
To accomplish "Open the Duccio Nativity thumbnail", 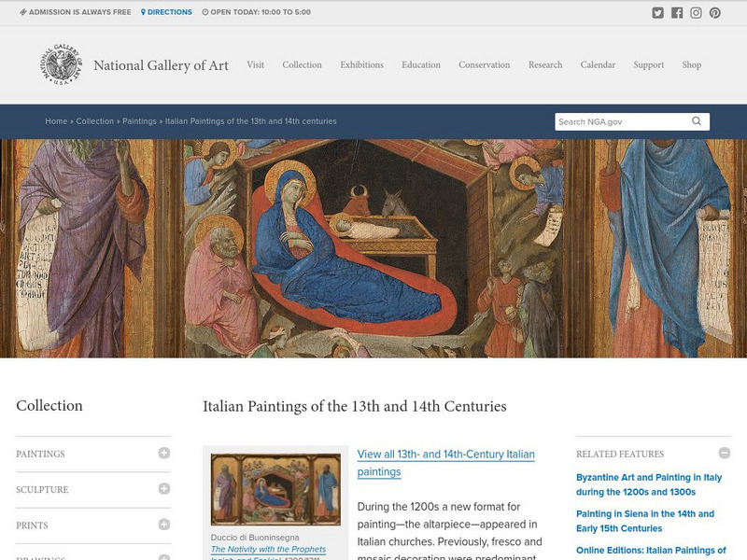I will point(275,489).
